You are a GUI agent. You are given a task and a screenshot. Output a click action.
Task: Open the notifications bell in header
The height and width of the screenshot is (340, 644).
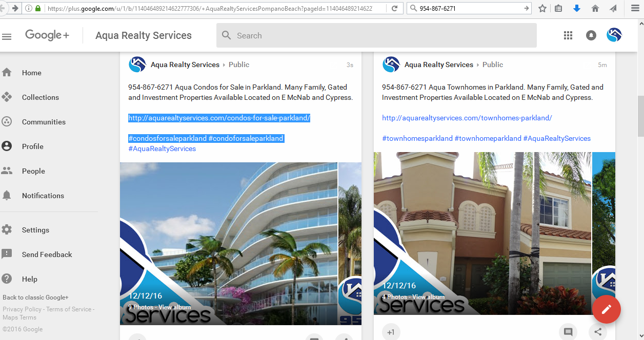pyautogui.click(x=591, y=35)
